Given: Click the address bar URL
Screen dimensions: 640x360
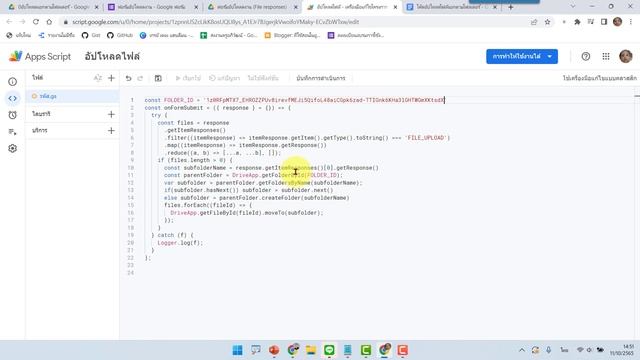Looking at the screenshot, I should (x=216, y=22).
